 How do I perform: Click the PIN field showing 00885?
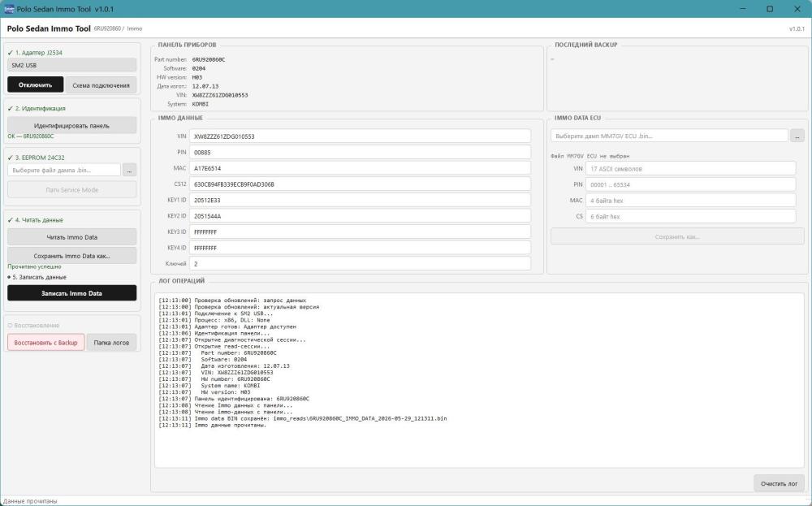pos(360,152)
